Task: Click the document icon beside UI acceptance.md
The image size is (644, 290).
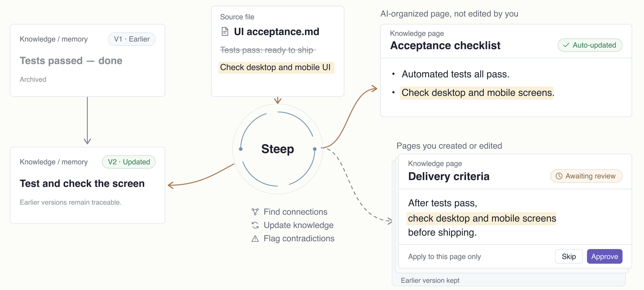Action: [x=225, y=32]
